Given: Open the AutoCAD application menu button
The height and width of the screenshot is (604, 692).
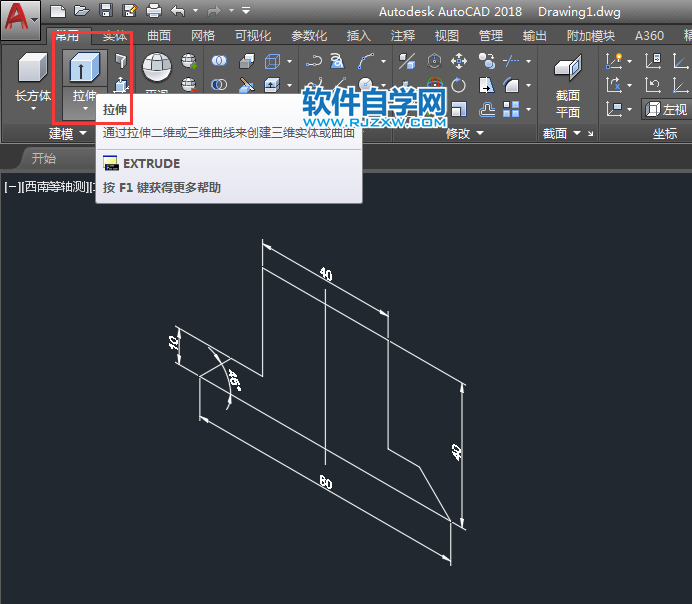Looking at the screenshot, I should pyautogui.click(x=19, y=18).
